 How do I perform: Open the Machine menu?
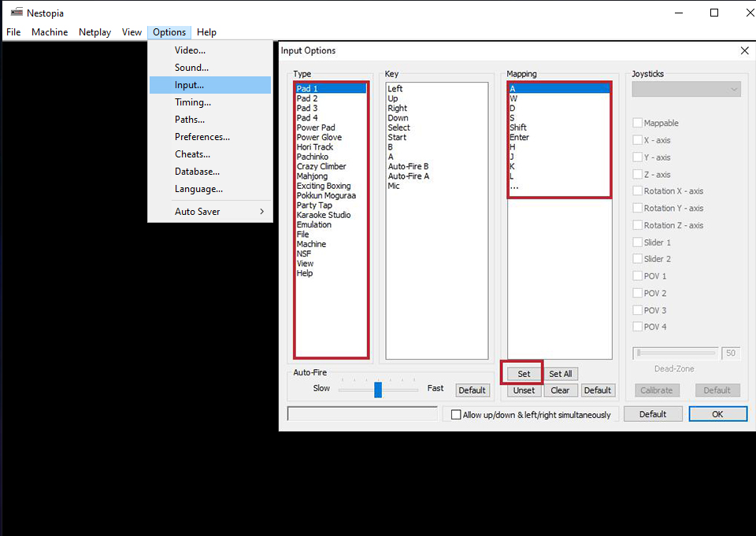pyautogui.click(x=50, y=32)
